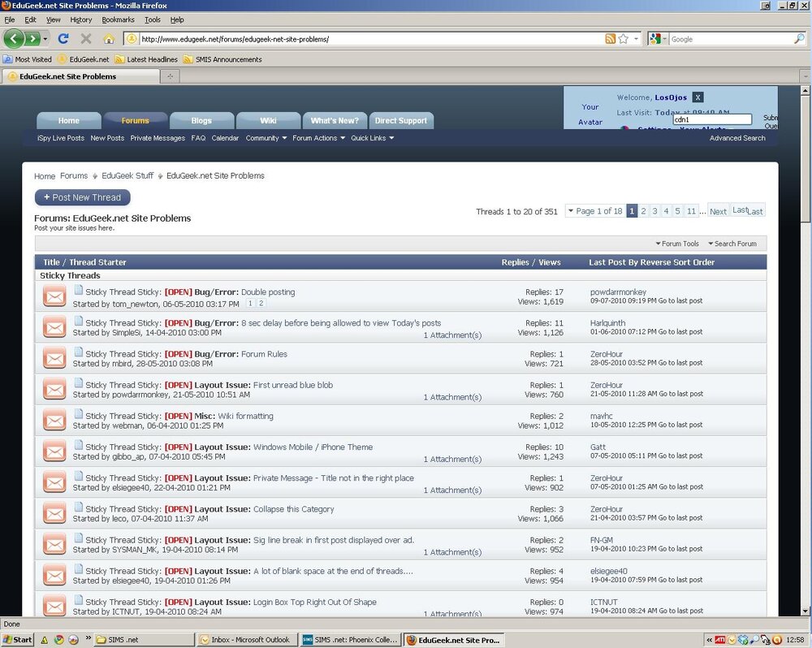Click the envelope icon for Double posting thread
Screen dimensions: 812x648
(54, 297)
